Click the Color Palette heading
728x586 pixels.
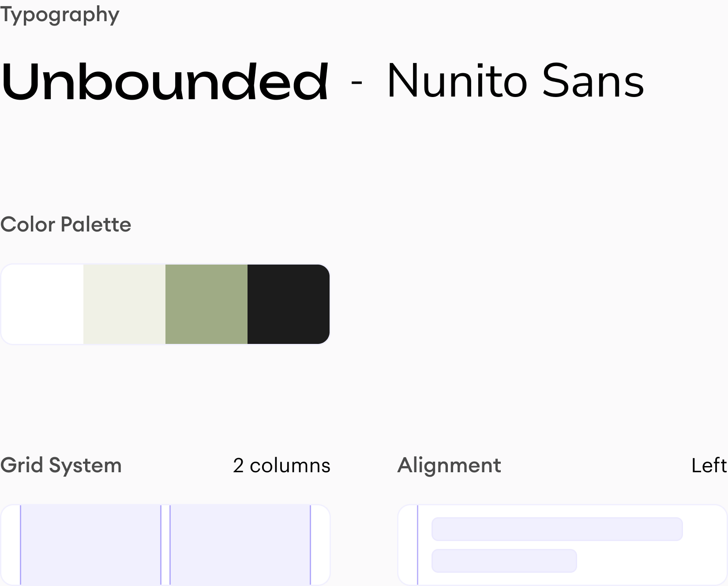coord(66,224)
